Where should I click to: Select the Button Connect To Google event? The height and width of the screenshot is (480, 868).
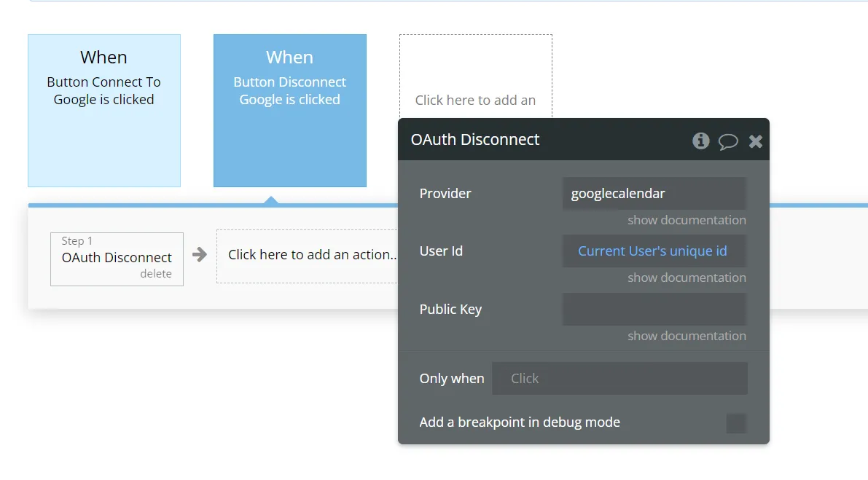104,111
